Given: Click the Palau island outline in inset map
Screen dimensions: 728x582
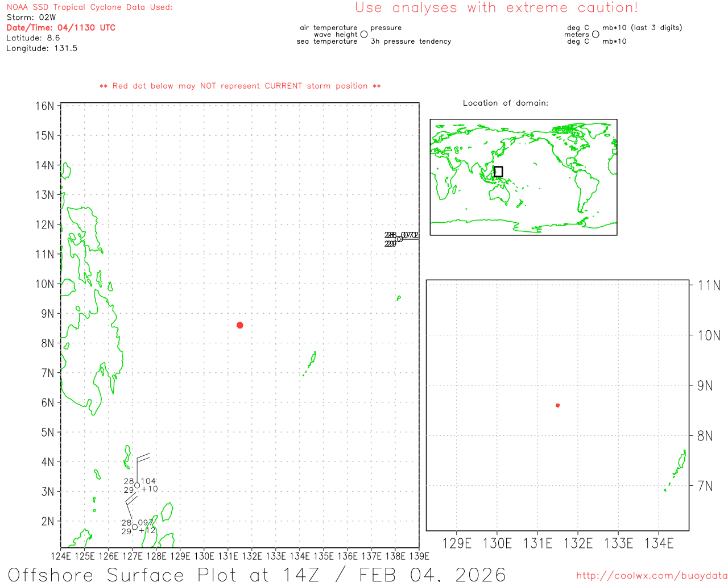Looking at the screenshot, I should 676,469.
